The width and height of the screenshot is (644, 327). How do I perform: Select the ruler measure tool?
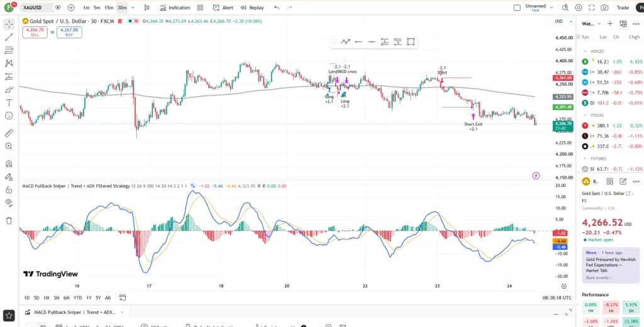(9, 133)
